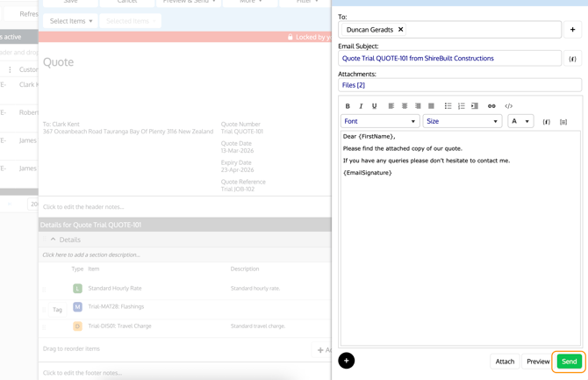The width and height of the screenshot is (588, 380).
Task: Open the Font dropdown
Action: click(379, 122)
